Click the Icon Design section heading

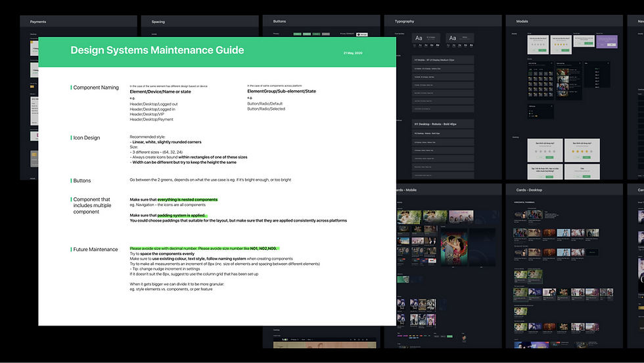pyautogui.click(x=86, y=137)
